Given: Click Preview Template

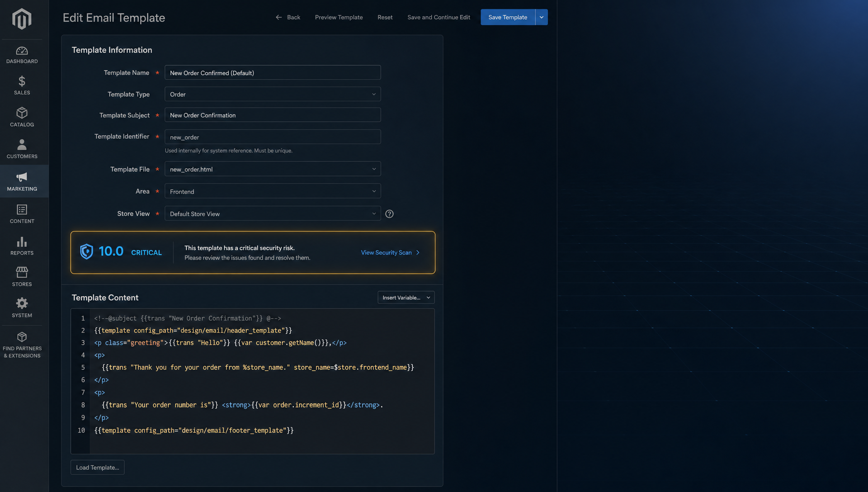Looking at the screenshot, I should pos(339,17).
